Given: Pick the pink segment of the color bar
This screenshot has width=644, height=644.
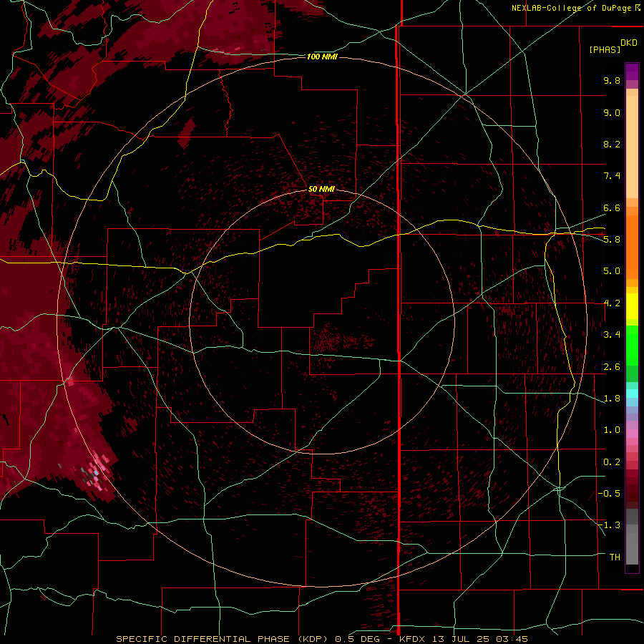Looking at the screenshot, I should coord(632,434).
